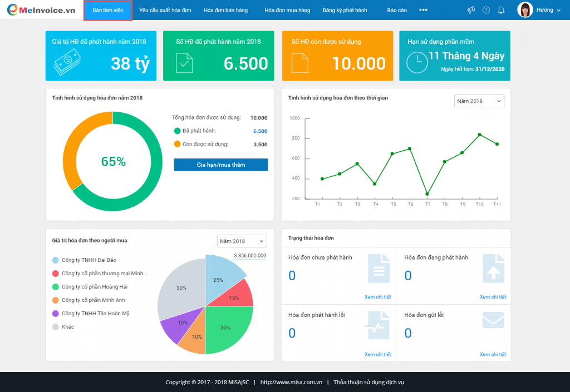Click the T7 data point on line chart
Image resolution: width=570 pixels, height=392 pixels.
pos(427,194)
